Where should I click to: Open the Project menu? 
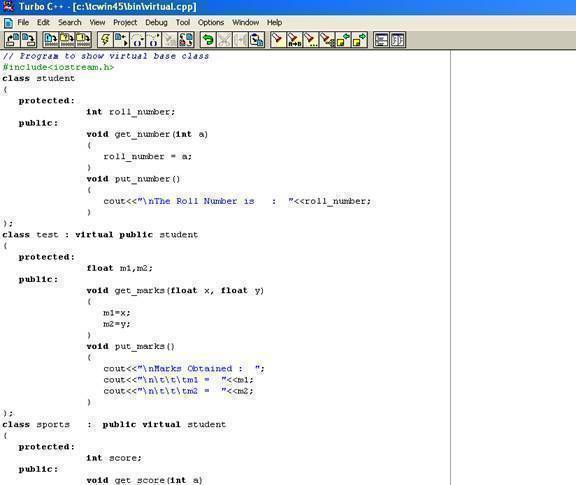pyautogui.click(x=125, y=22)
